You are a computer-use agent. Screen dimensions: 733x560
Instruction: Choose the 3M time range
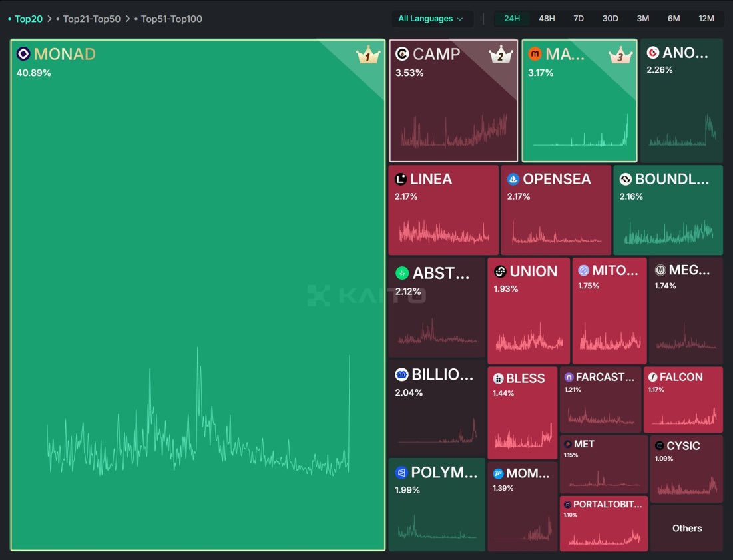[x=642, y=18]
